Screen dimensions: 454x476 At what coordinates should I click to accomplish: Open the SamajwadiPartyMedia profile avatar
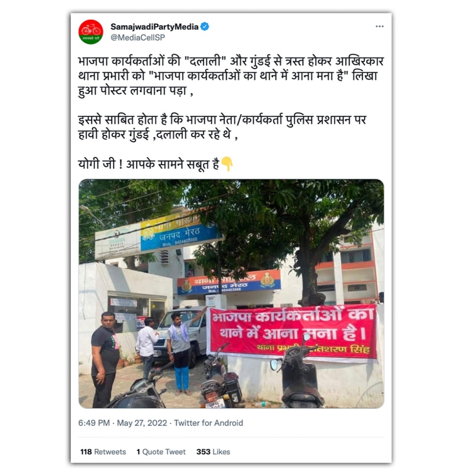(91, 32)
